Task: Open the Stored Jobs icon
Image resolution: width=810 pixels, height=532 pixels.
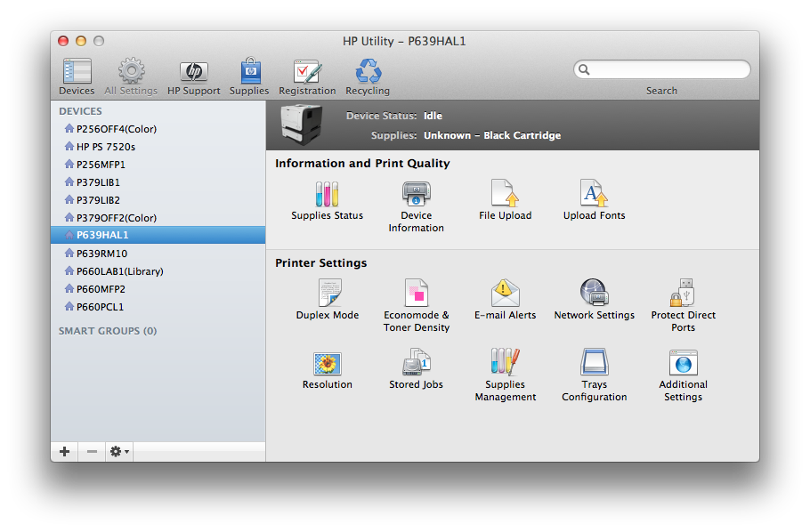Action: [x=416, y=361]
